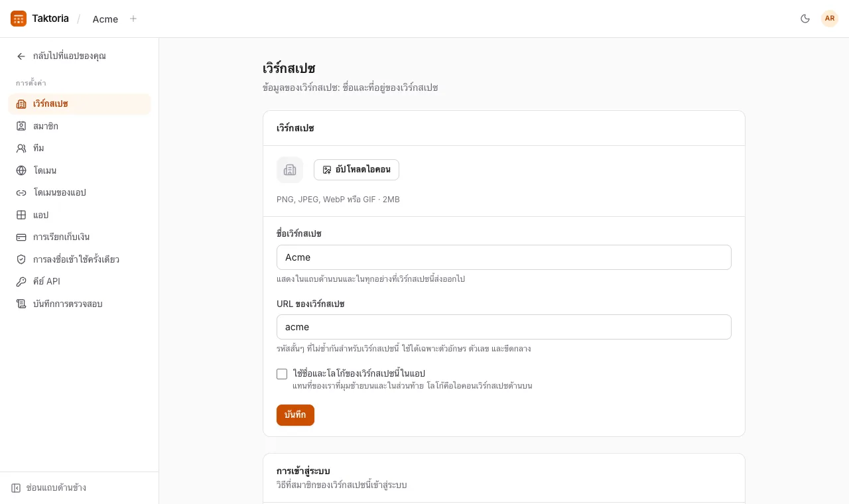Open the AR user avatar menu

pyautogui.click(x=830, y=19)
